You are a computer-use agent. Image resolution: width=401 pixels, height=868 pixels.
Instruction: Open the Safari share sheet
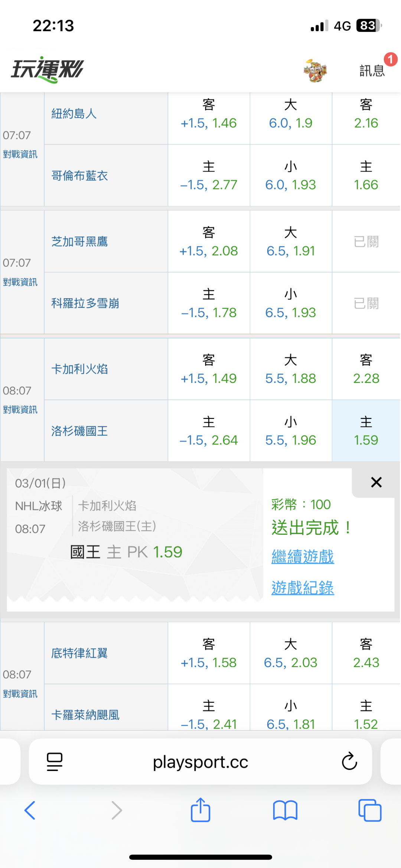[x=200, y=810]
